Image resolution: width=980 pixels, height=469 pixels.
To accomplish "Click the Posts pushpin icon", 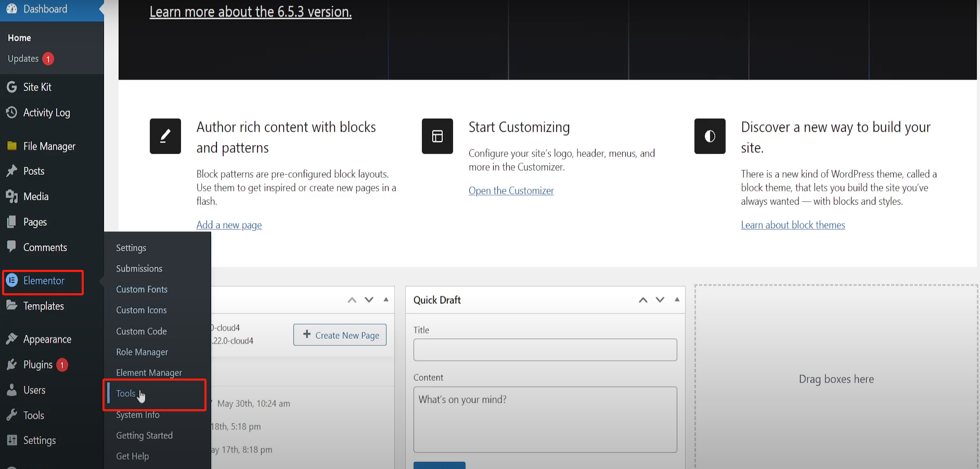I will [11, 171].
